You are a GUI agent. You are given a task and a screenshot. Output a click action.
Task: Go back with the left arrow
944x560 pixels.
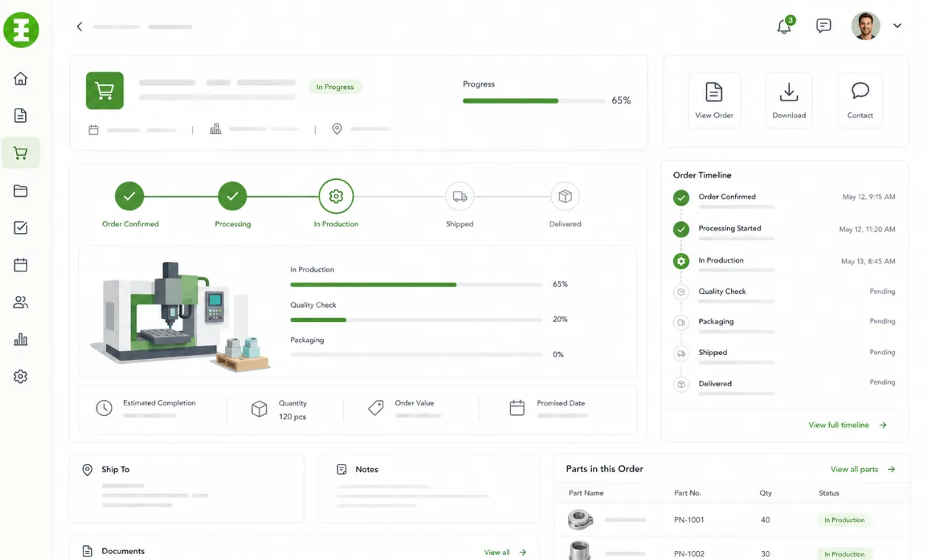79,27
